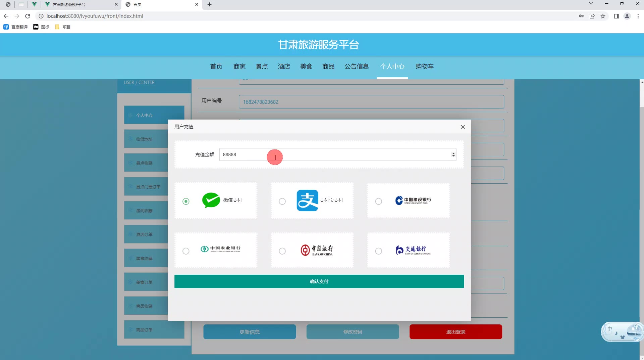Click the 修改密码 button

pyautogui.click(x=353, y=332)
